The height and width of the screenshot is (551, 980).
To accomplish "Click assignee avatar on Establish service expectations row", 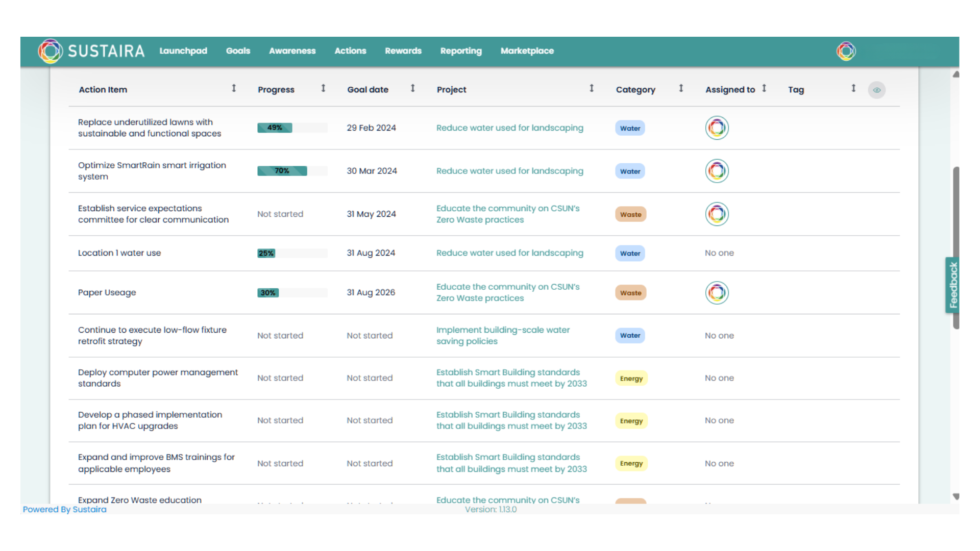I will coord(717,214).
